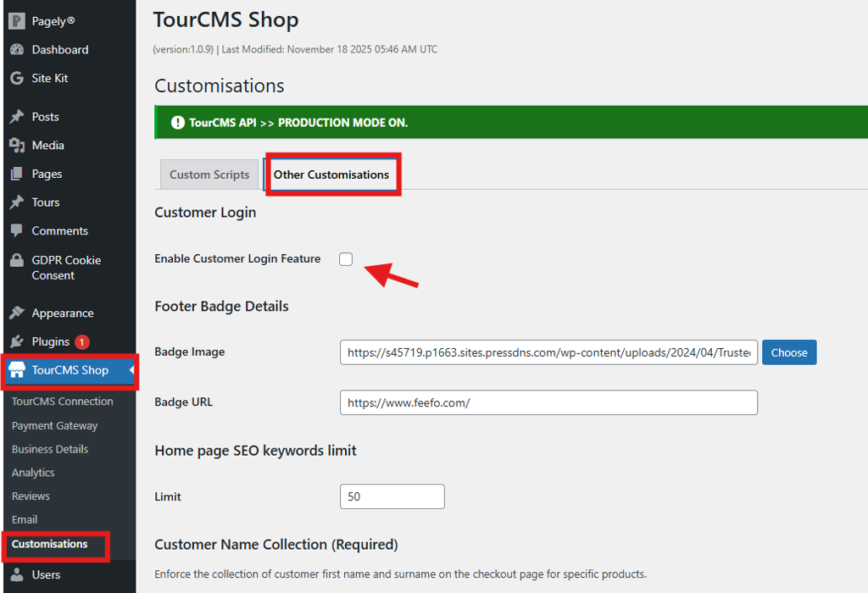The image size is (868, 593).
Task: Click the Plugins plug icon
Action: tap(17, 341)
